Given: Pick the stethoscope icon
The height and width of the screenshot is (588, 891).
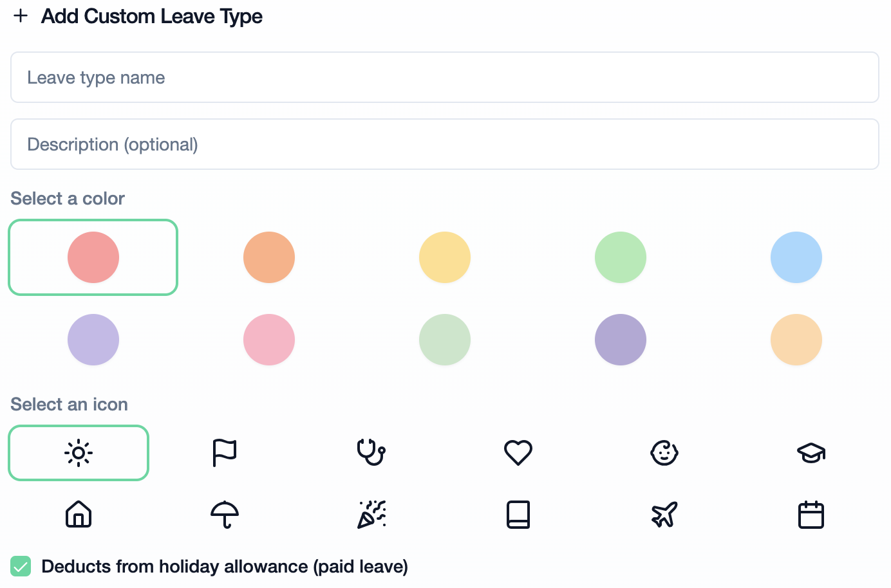Looking at the screenshot, I should click(x=371, y=452).
